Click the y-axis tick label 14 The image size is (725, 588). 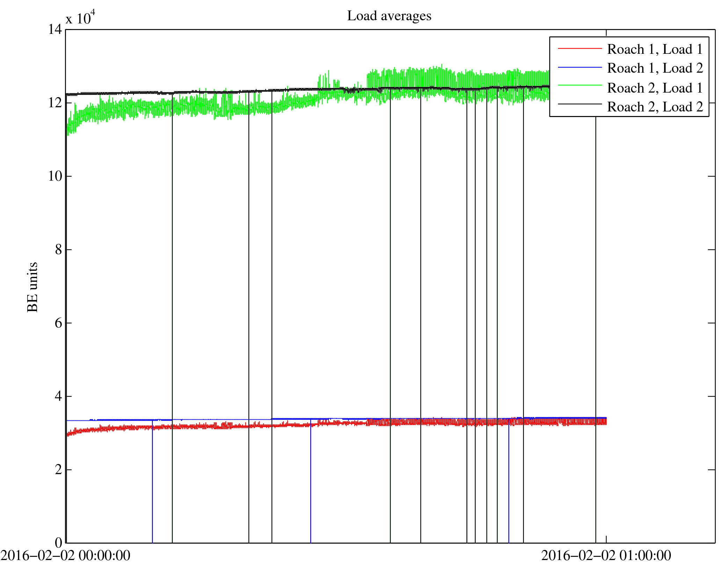[x=55, y=30]
